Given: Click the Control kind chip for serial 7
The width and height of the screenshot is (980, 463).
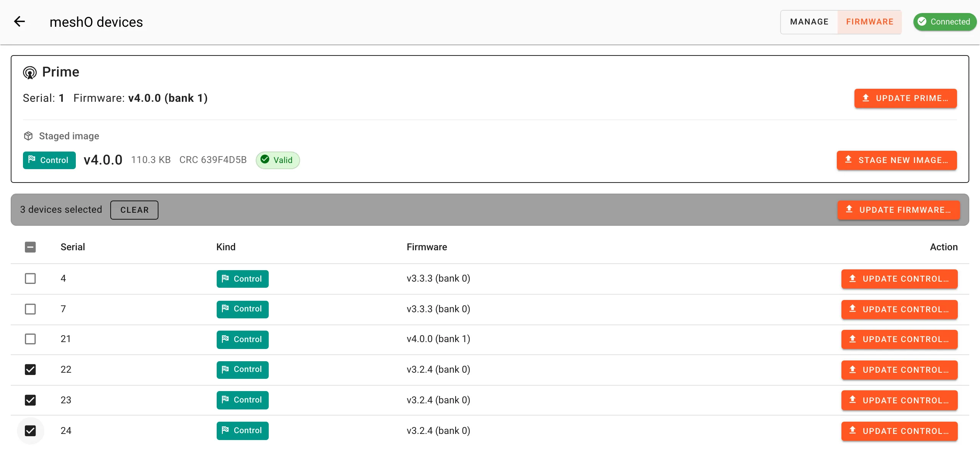Looking at the screenshot, I should point(243,309).
